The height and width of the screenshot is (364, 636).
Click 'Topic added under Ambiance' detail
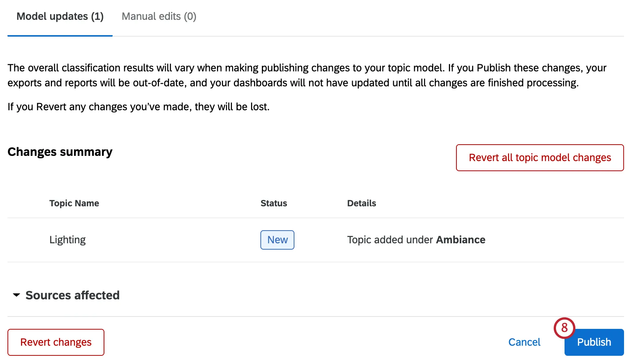(416, 240)
